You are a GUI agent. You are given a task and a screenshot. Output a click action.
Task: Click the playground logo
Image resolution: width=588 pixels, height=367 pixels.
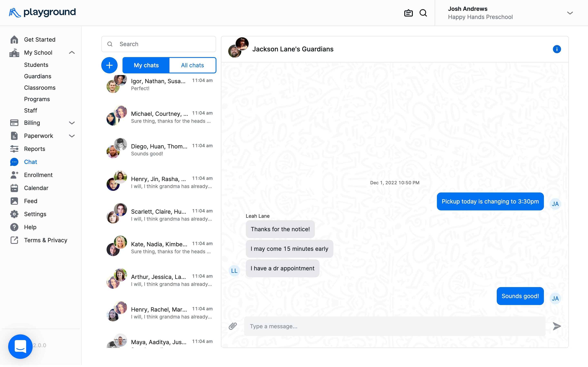coord(42,12)
